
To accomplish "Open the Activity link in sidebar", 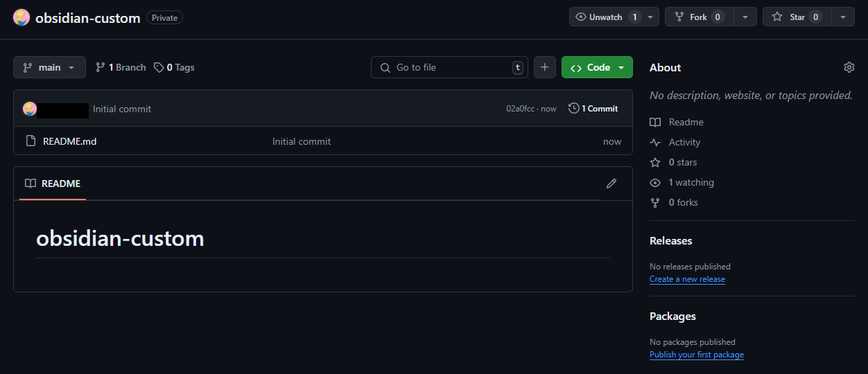I will pos(675,142).
